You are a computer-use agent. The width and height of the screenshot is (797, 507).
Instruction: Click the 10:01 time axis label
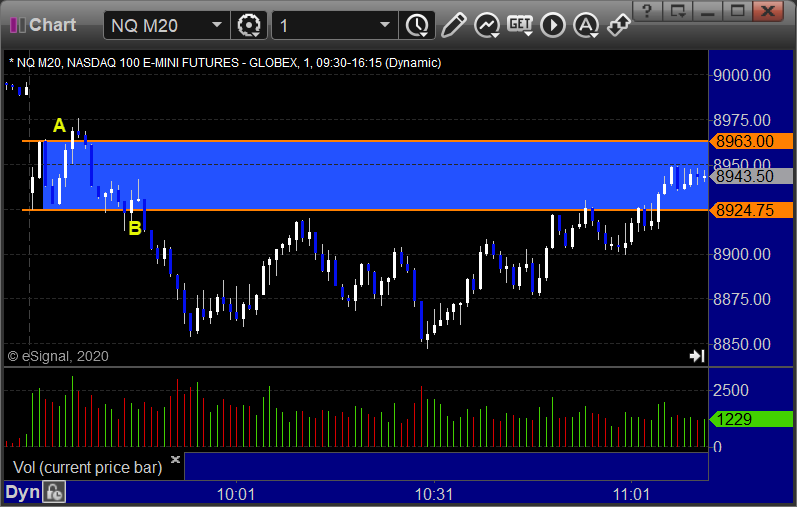[236, 494]
